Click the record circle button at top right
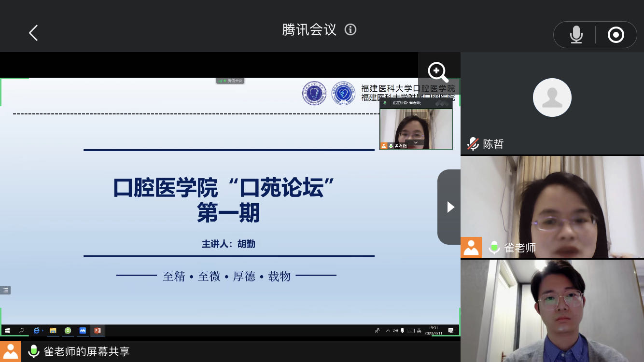 [616, 35]
